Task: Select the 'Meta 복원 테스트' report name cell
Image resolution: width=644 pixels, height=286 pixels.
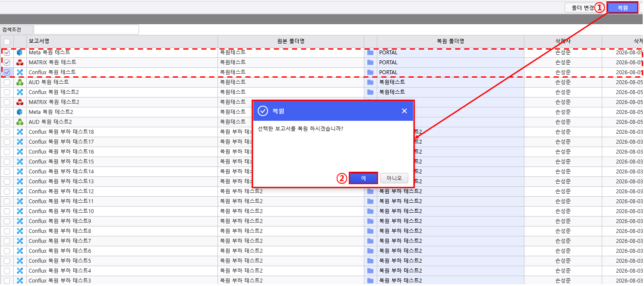Action: click(x=122, y=53)
